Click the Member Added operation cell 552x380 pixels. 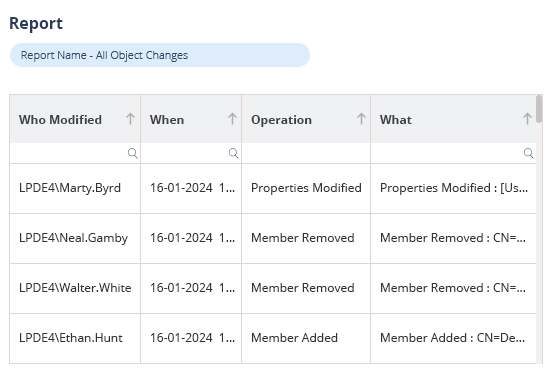point(306,338)
